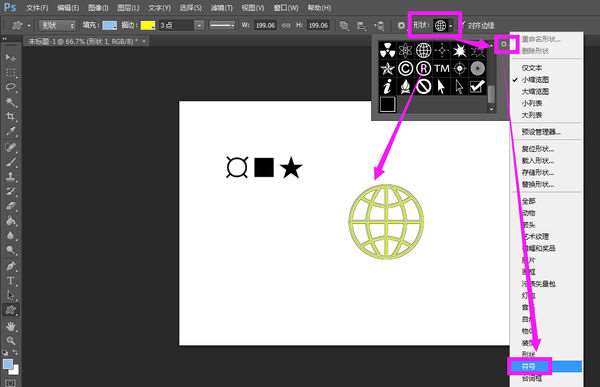Open the Preset Manager (预设管理器) entry
This screenshot has width=600, height=387.
tap(541, 132)
